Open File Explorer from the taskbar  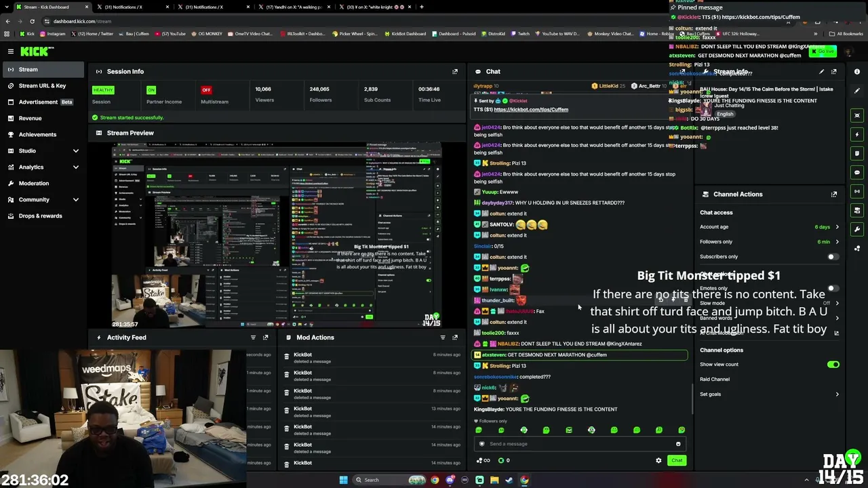coord(494,480)
